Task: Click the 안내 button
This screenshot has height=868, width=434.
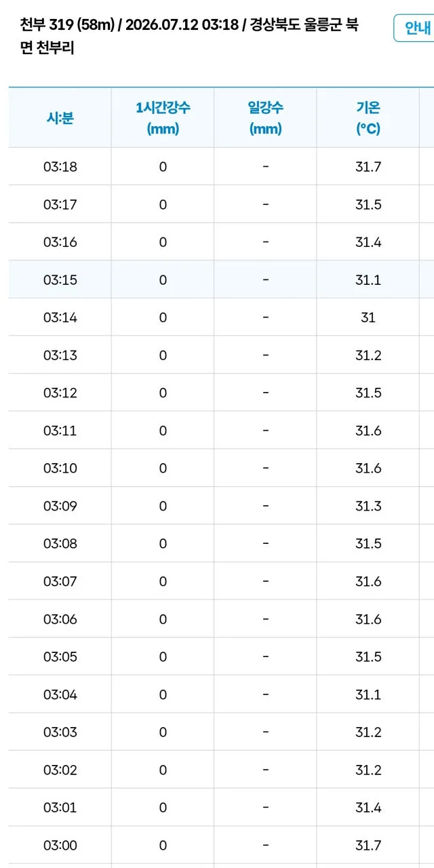Action: pyautogui.click(x=414, y=28)
